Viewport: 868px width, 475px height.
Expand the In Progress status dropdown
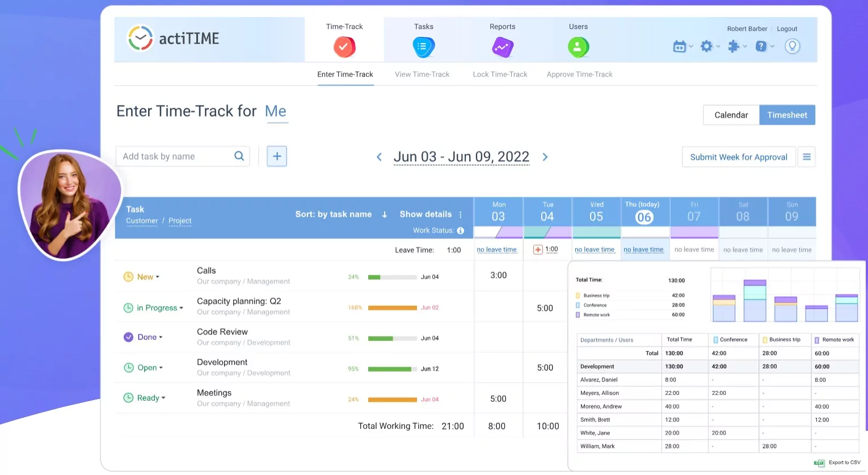point(182,308)
